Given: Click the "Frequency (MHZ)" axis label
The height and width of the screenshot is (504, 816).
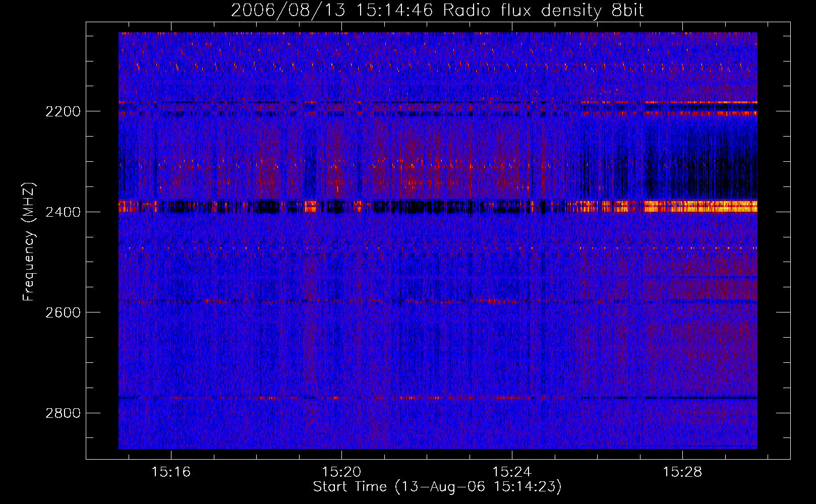Looking at the screenshot, I should pos(29,242).
